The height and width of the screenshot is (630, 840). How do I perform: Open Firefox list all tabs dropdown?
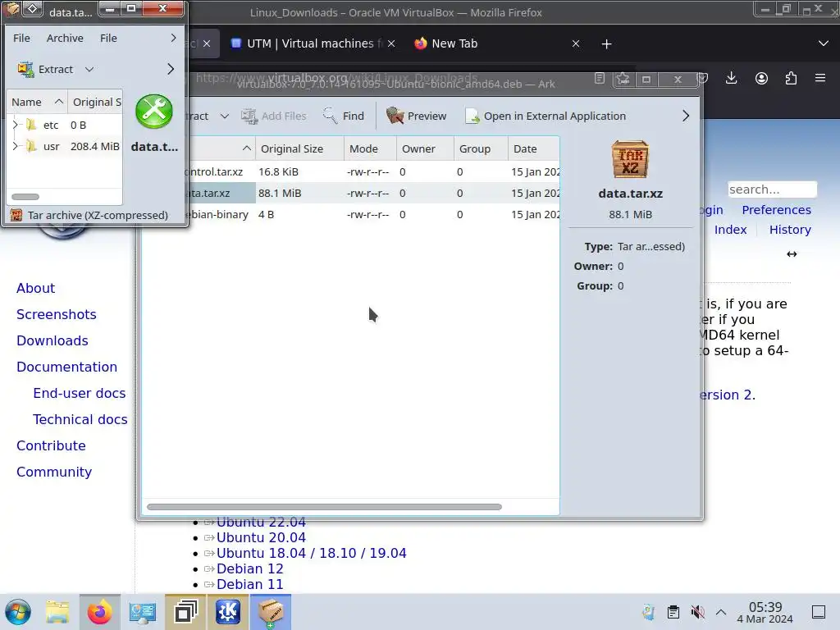(824, 43)
